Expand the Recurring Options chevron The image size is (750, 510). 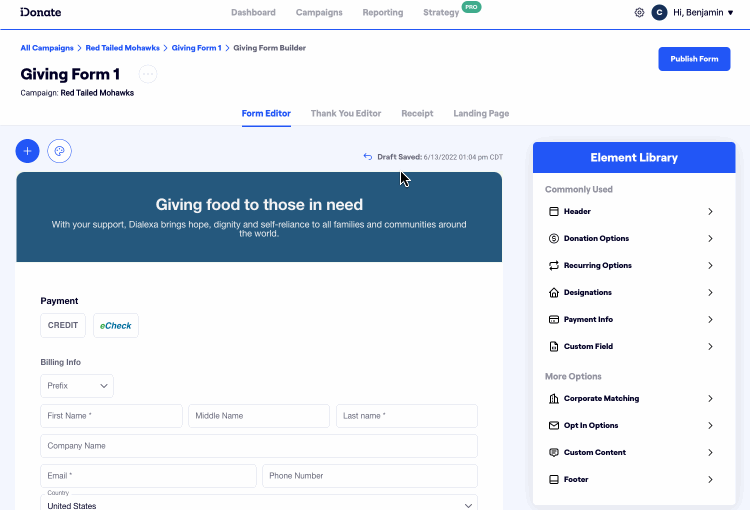[710, 266]
